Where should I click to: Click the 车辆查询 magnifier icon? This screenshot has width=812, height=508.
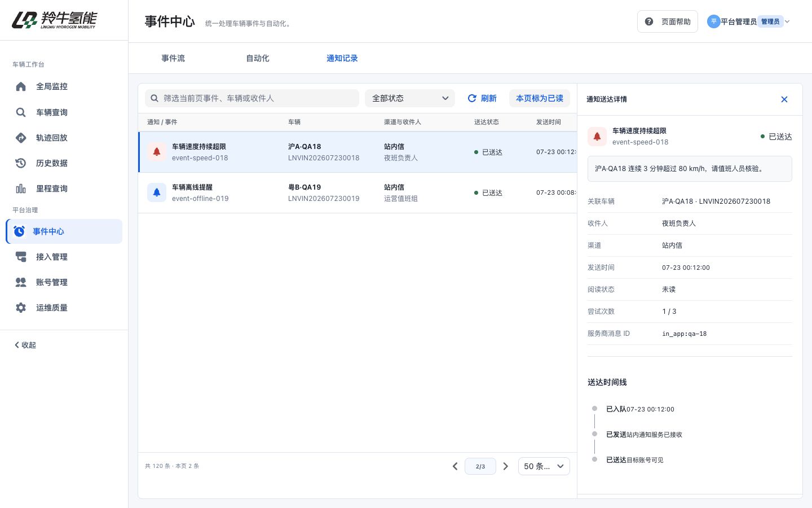click(x=21, y=112)
